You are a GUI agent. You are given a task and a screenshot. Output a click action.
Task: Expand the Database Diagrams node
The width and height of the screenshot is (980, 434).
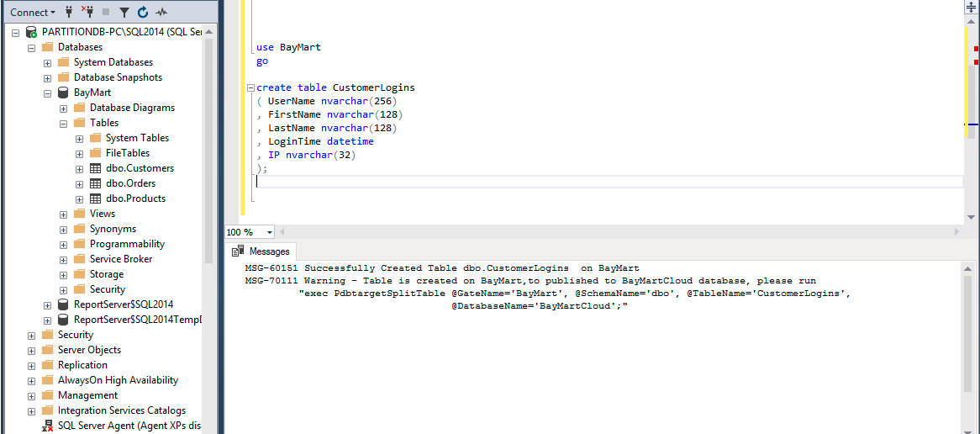[x=63, y=108]
